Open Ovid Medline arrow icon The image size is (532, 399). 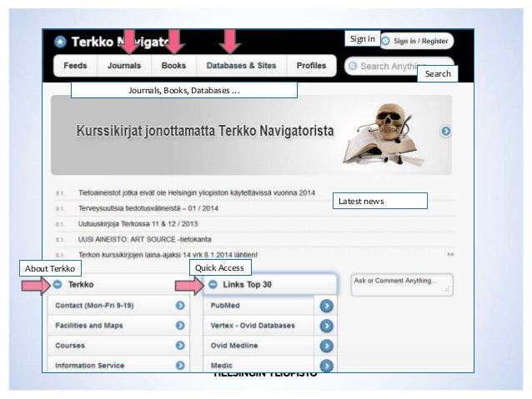326,346
